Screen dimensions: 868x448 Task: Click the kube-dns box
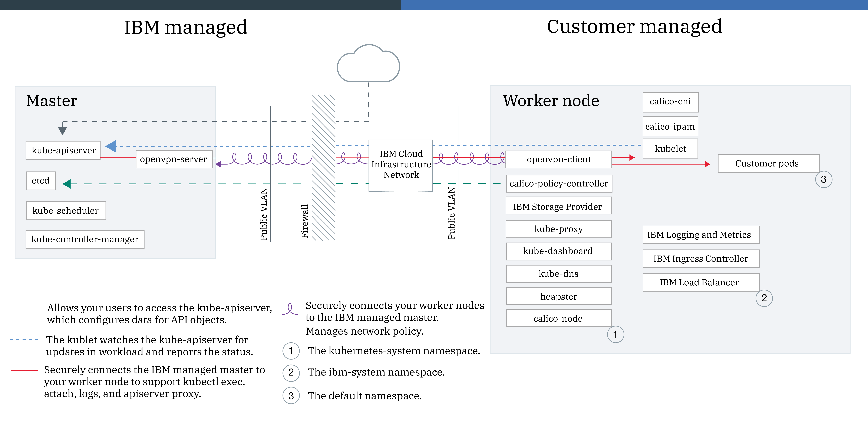pos(559,274)
